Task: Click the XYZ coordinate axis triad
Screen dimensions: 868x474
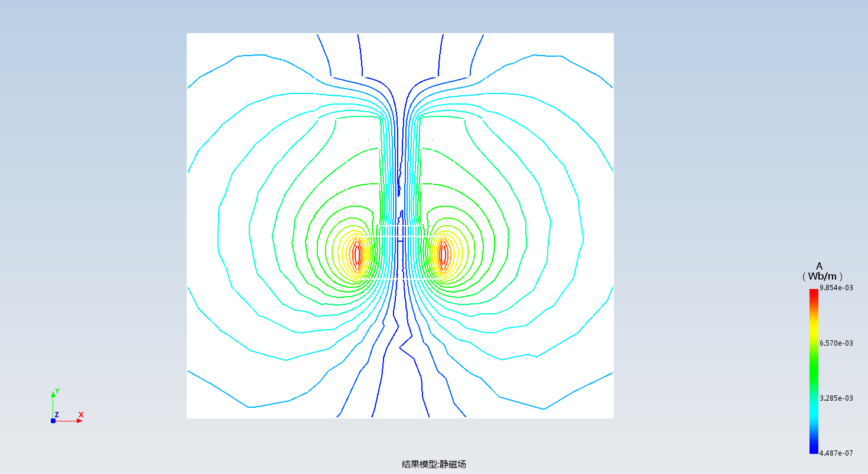Action: (67, 406)
